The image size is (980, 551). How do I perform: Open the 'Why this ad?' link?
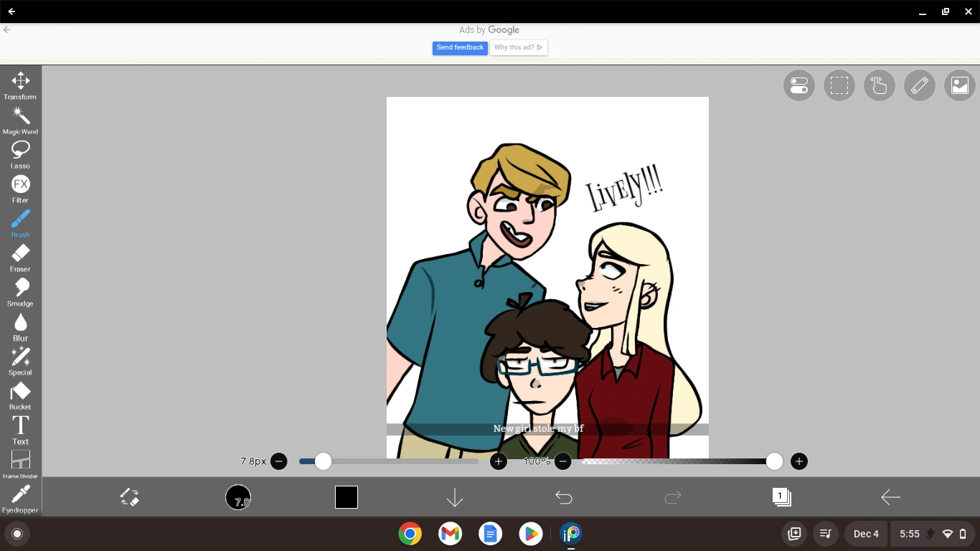point(518,47)
